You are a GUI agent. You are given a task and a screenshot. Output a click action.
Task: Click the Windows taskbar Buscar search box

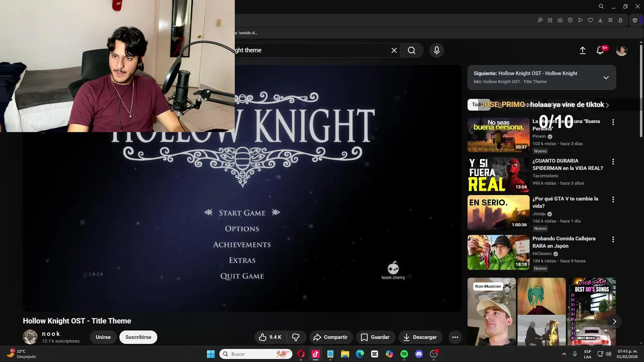pyautogui.click(x=257, y=354)
